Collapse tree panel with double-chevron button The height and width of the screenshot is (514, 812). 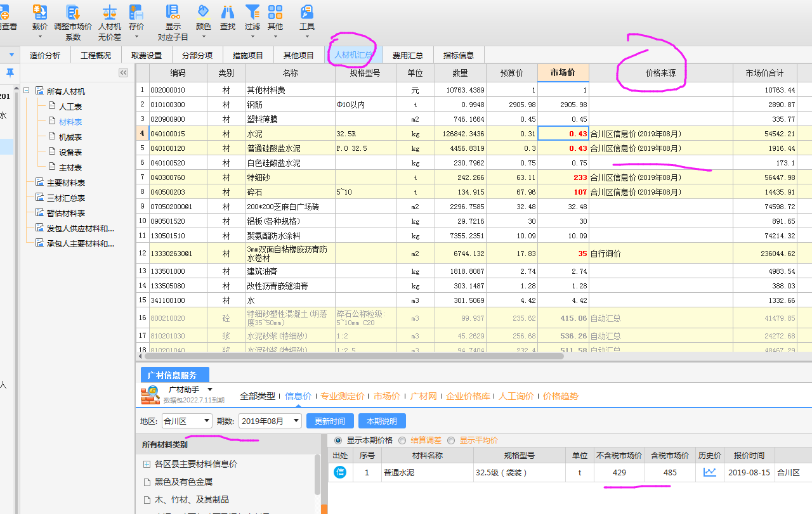(x=124, y=73)
